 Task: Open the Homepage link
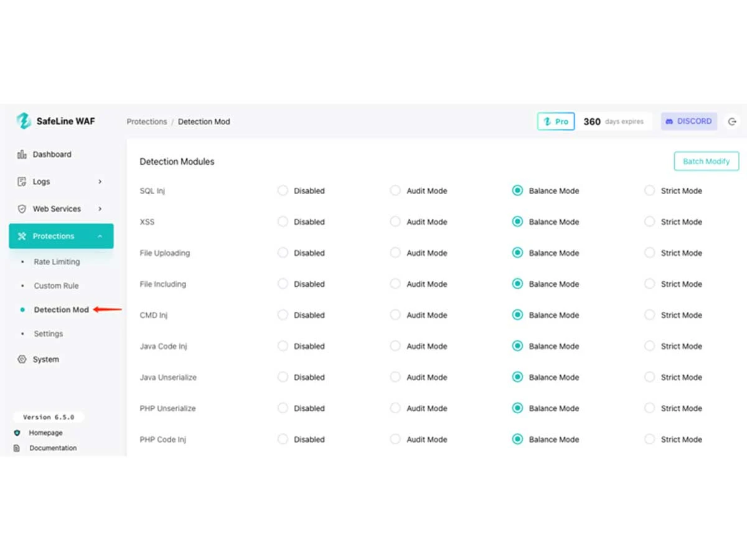click(x=45, y=433)
